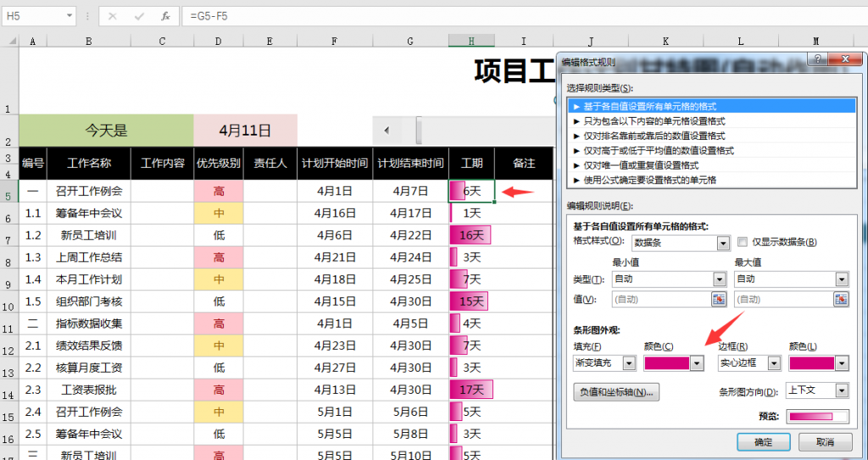The image size is (868, 460).
Task: Click the 优先级别 header cell
Action: point(219,163)
